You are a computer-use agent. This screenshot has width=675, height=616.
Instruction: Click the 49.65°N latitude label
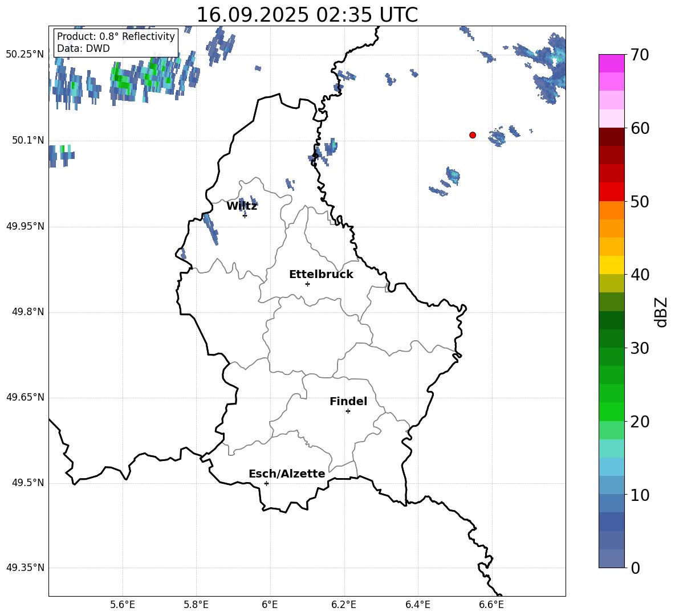pyautogui.click(x=25, y=397)
